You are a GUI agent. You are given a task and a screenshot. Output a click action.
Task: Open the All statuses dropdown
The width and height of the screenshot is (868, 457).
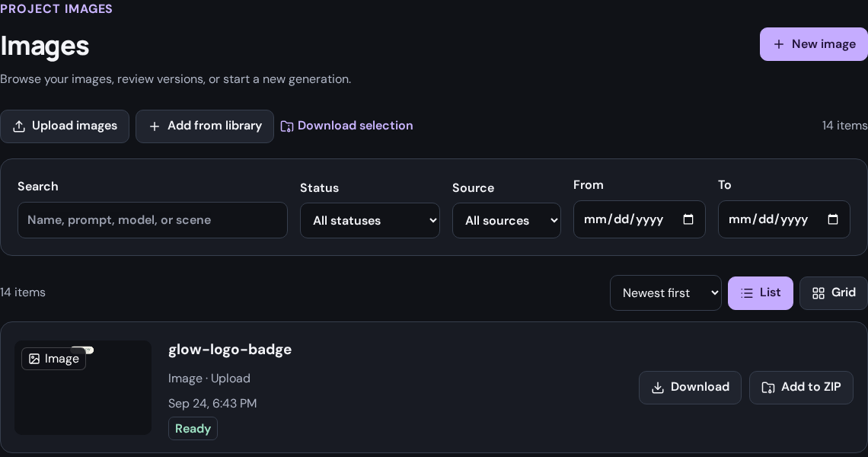(370, 220)
